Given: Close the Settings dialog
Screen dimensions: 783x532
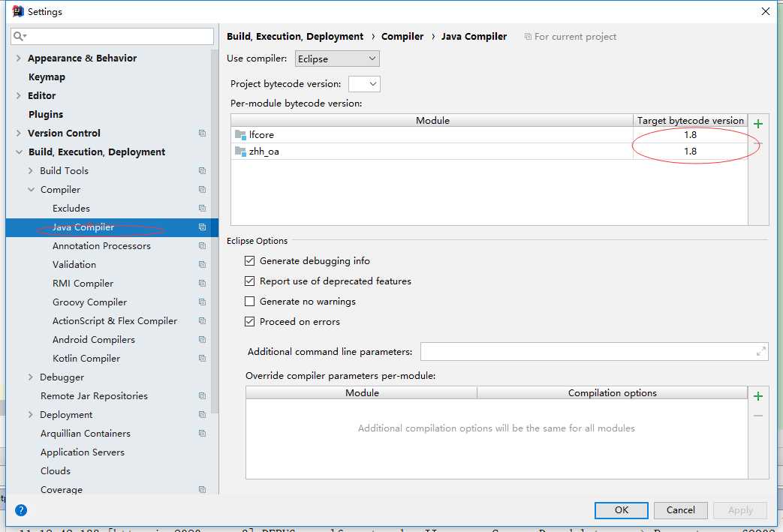Looking at the screenshot, I should (x=766, y=11).
